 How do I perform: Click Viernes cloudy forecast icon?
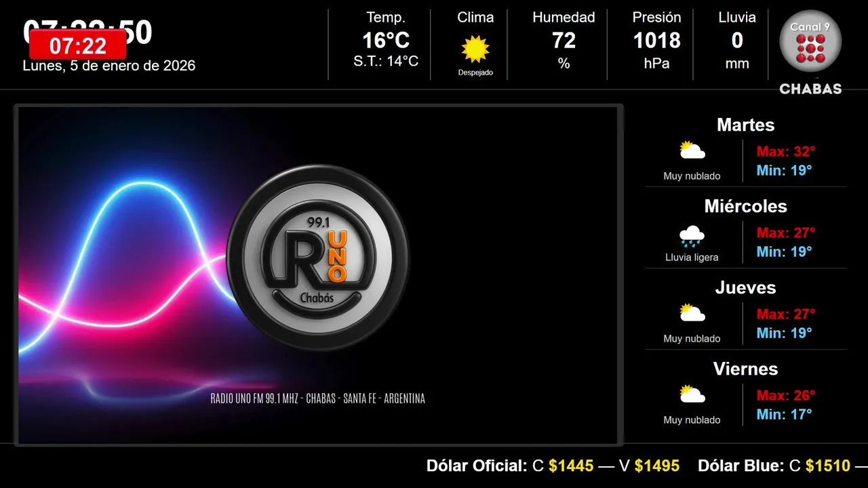(692, 394)
